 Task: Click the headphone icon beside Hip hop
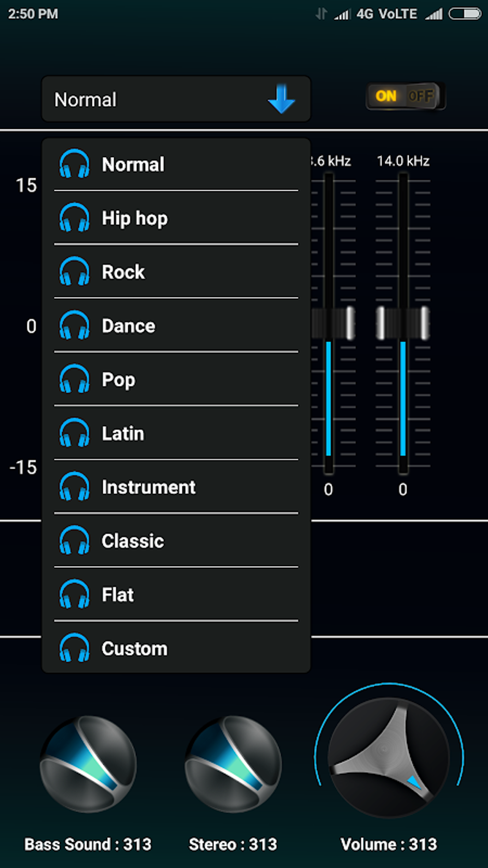pyautogui.click(x=74, y=218)
